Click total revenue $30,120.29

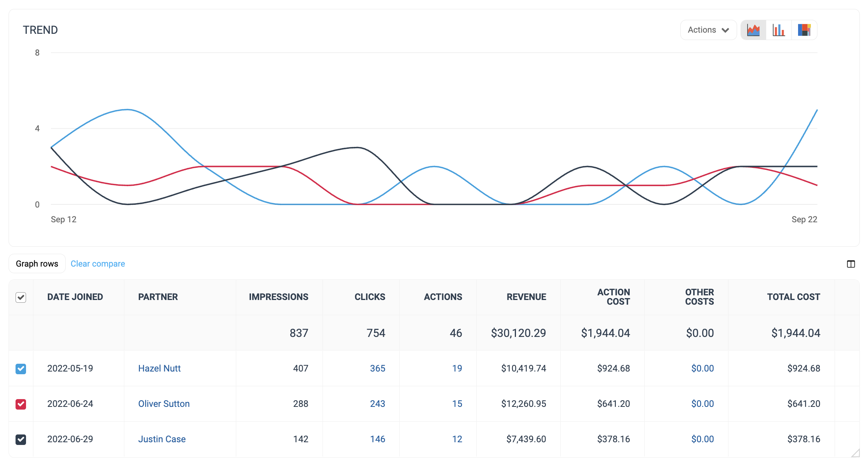click(518, 333)
